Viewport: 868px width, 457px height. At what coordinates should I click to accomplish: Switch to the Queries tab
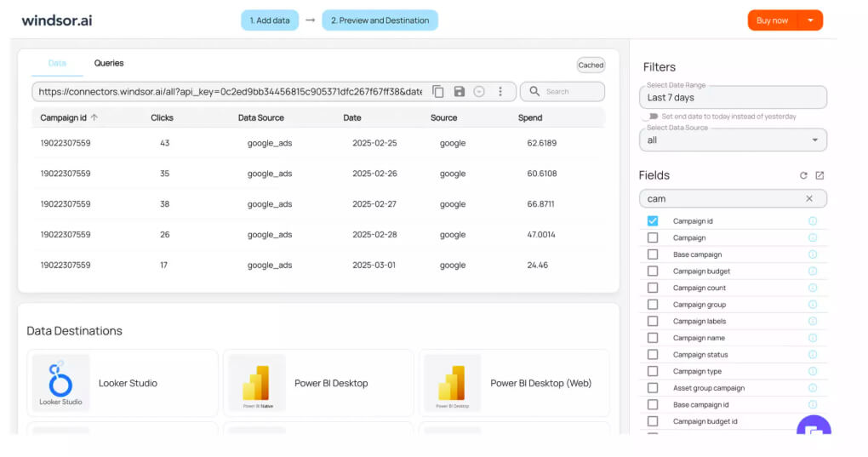[109, 63]
